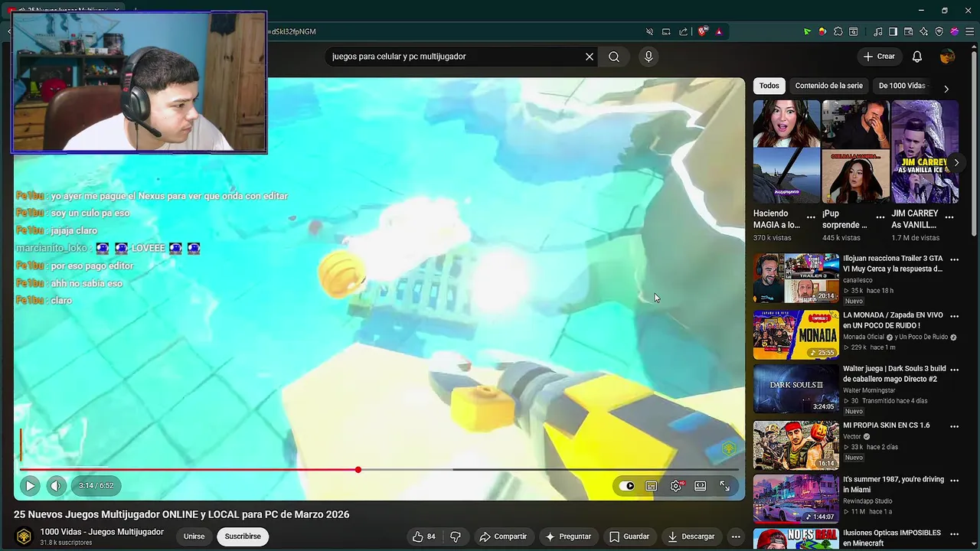The image size is (980, 551).
Task: Advance the shorts carousel with next arrow
Action: point(955,162)
